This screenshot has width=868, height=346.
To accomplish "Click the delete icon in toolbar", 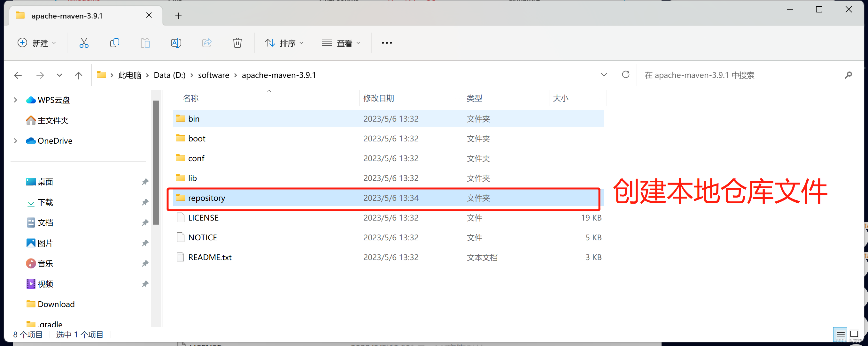I will click(x=237, y=43).
